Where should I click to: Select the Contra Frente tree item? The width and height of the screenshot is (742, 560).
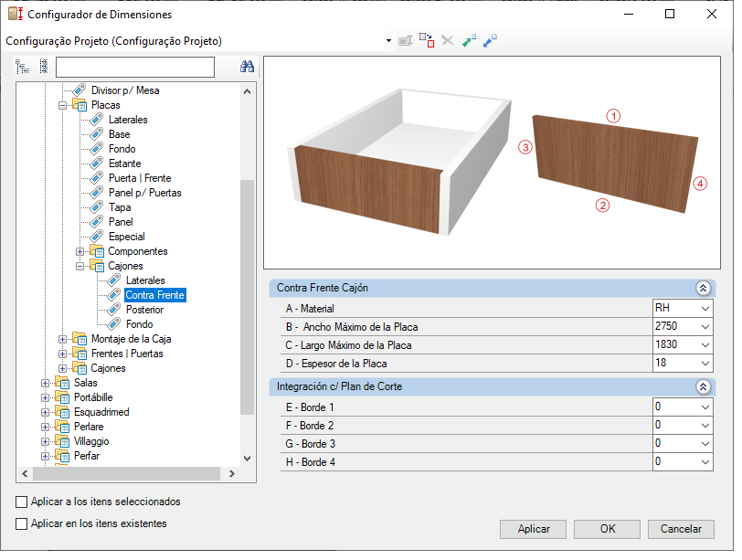(154, 295)
